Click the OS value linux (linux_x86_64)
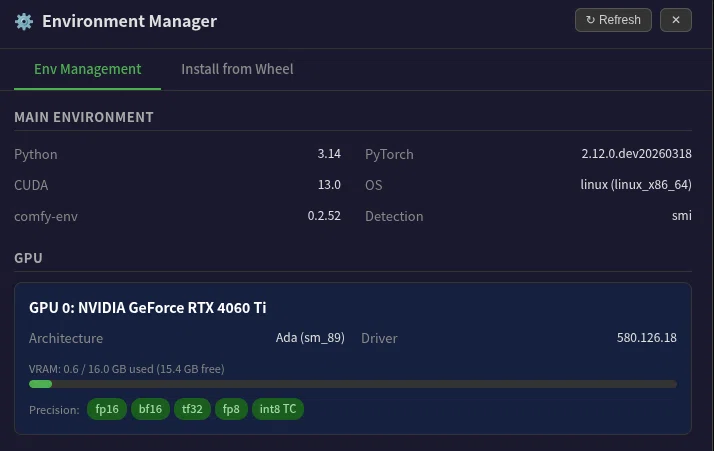The height and width of the screenshot is (451, 714). (636, 185)
